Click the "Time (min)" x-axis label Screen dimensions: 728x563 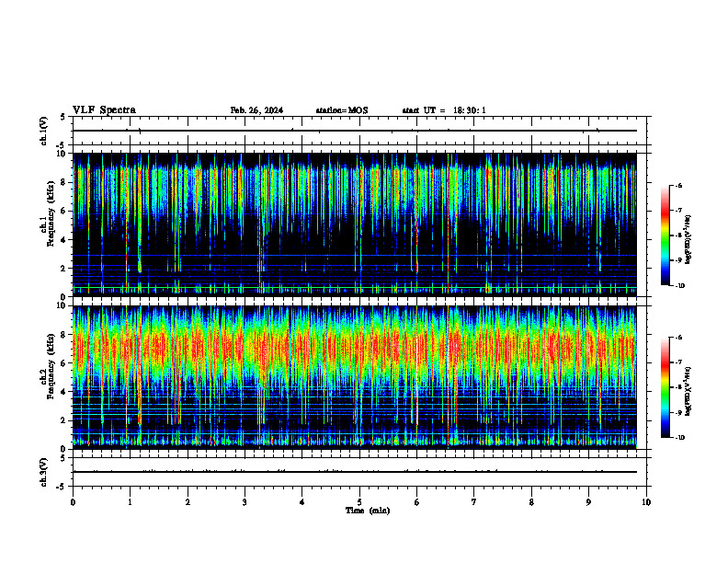pyautogui.click(x=368, y=511)
